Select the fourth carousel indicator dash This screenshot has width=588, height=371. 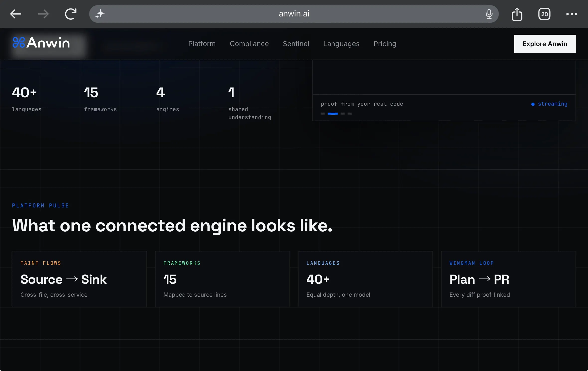(x=350, y=114)
